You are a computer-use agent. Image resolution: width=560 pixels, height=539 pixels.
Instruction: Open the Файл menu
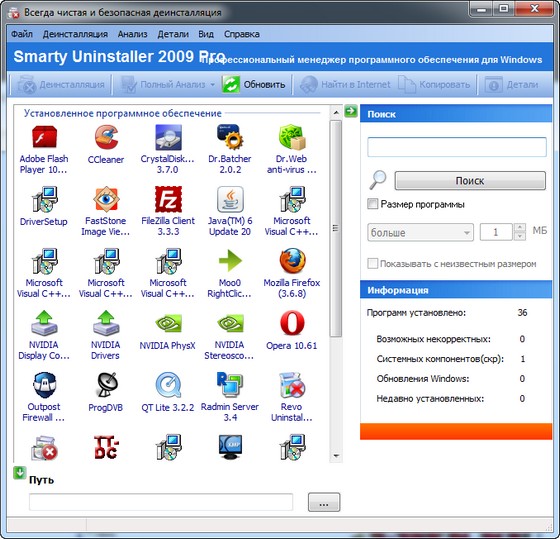coord(21,34)
